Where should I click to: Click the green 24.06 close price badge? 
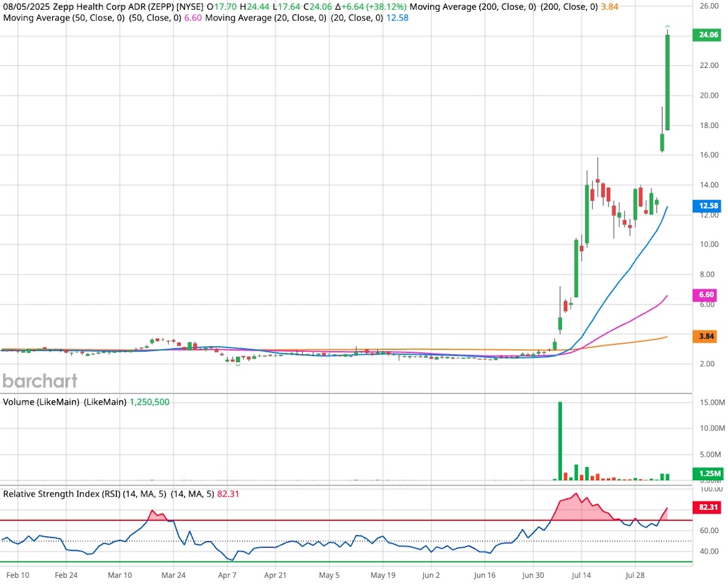[707, 35]
